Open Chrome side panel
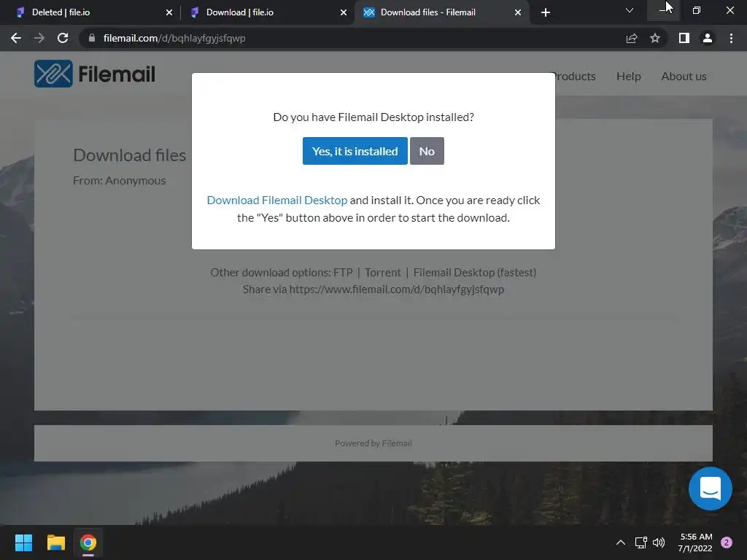 pyautogui.click(x=684, y=38)
